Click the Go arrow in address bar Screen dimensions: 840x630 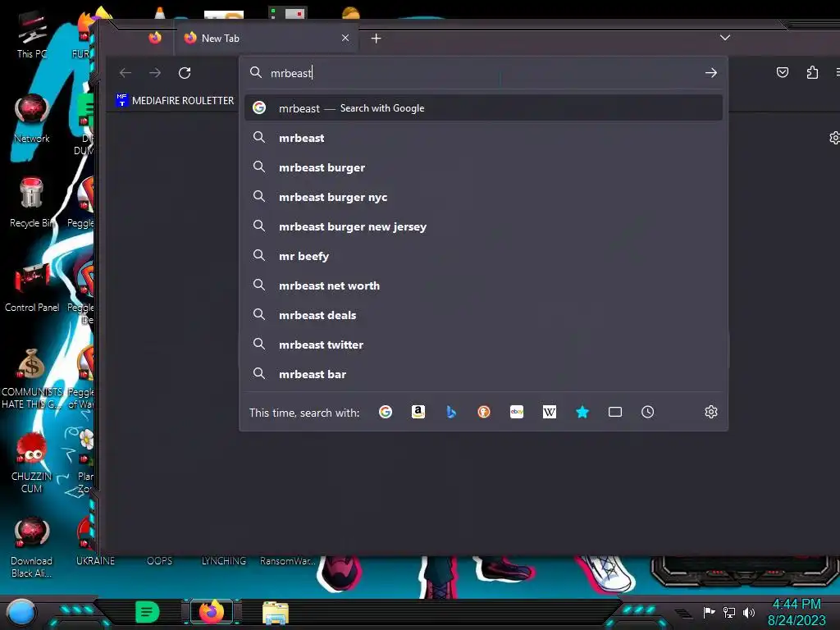click(711, 73)
